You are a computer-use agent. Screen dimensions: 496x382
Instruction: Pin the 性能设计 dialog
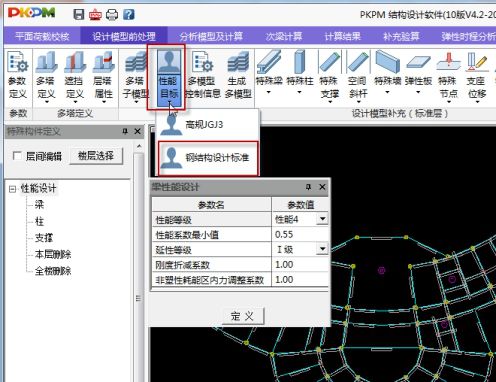pos(308,187)
